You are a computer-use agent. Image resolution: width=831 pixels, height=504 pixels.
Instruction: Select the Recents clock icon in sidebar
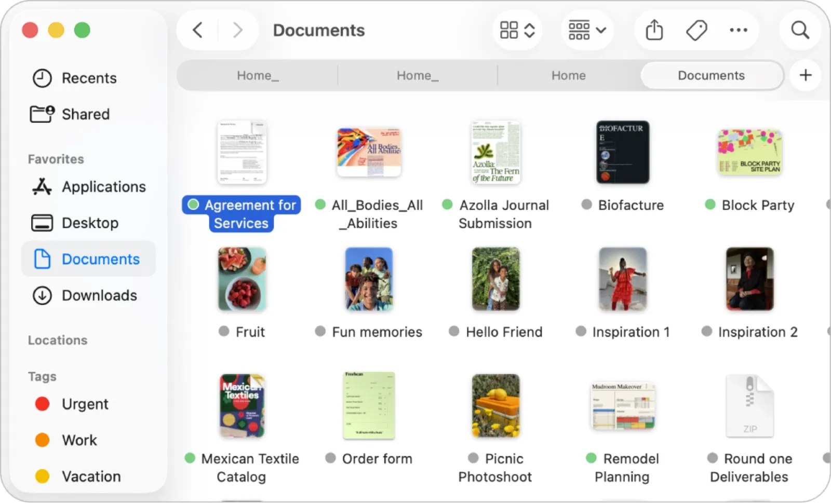coord(42,78)
